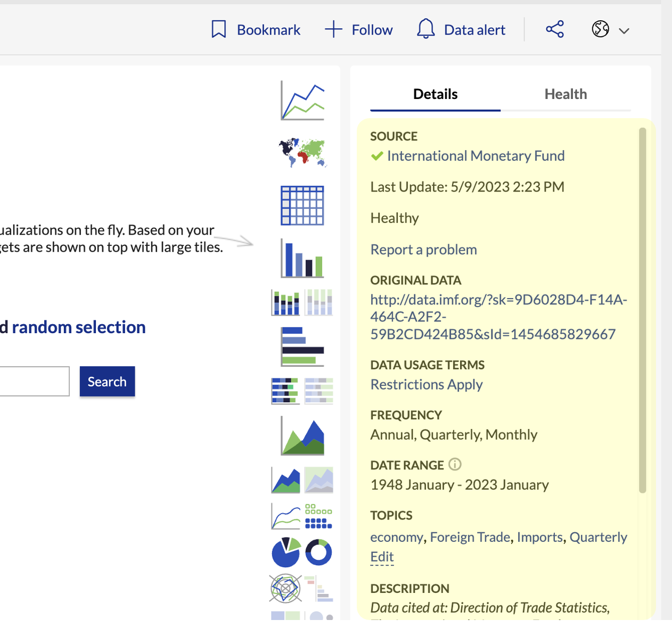Select the faded waterfall bar chart icon

click(x=319, y=588)
